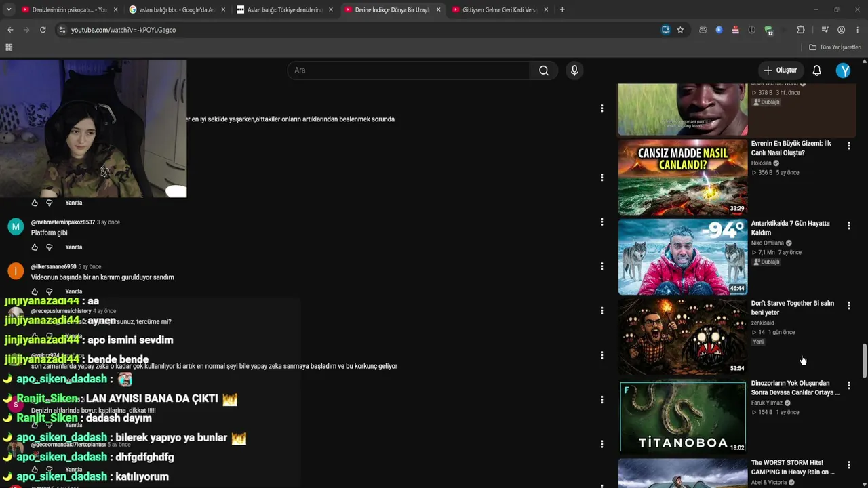This screenshot has height=488, width=868.
Task: Dislike the comment just below the webcam
Action: click(49, 203)
